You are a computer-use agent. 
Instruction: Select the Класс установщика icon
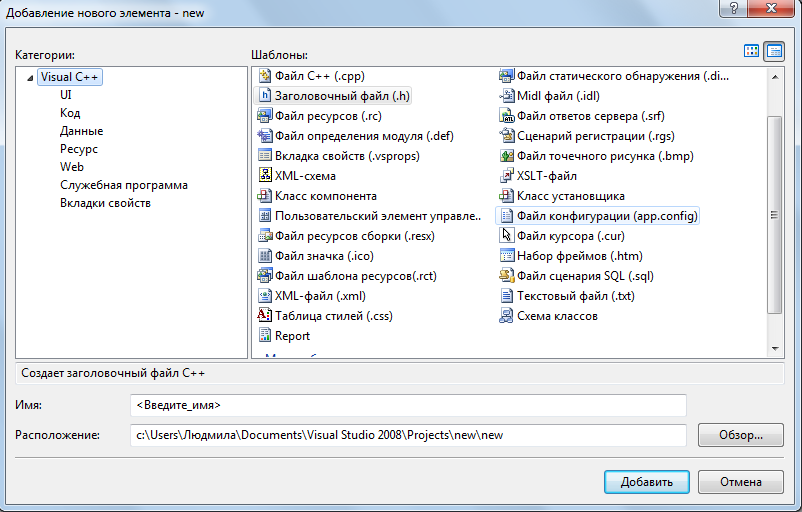(x=506, y=196)
